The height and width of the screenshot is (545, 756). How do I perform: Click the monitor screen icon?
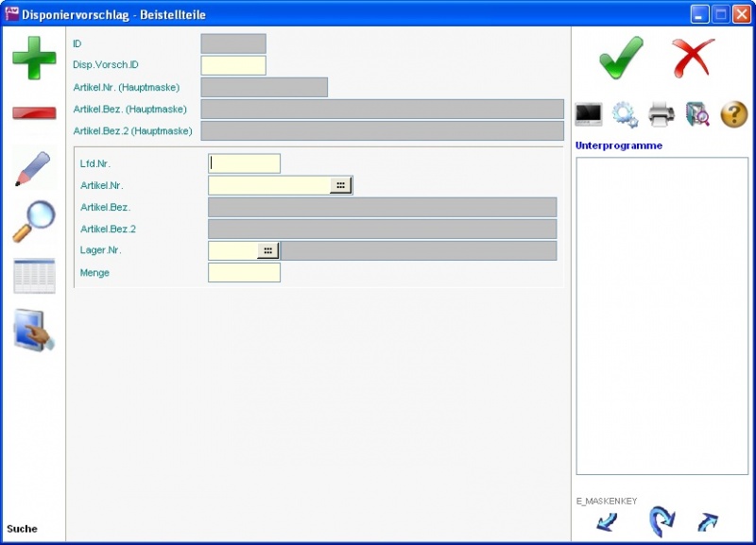pos(589,114)
